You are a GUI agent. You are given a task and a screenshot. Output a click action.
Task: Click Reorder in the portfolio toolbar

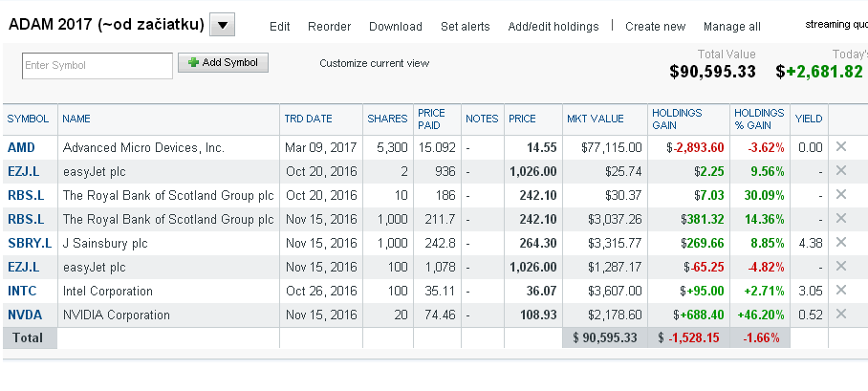pos(330,27)
